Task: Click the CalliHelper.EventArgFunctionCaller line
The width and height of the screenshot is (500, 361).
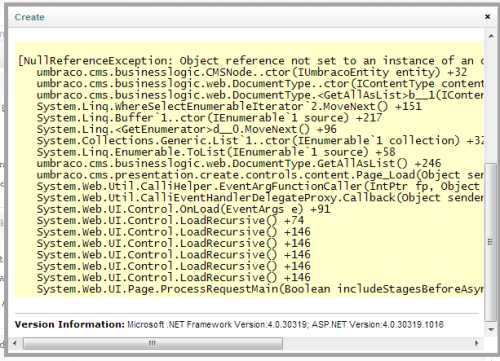Action: 260,186
